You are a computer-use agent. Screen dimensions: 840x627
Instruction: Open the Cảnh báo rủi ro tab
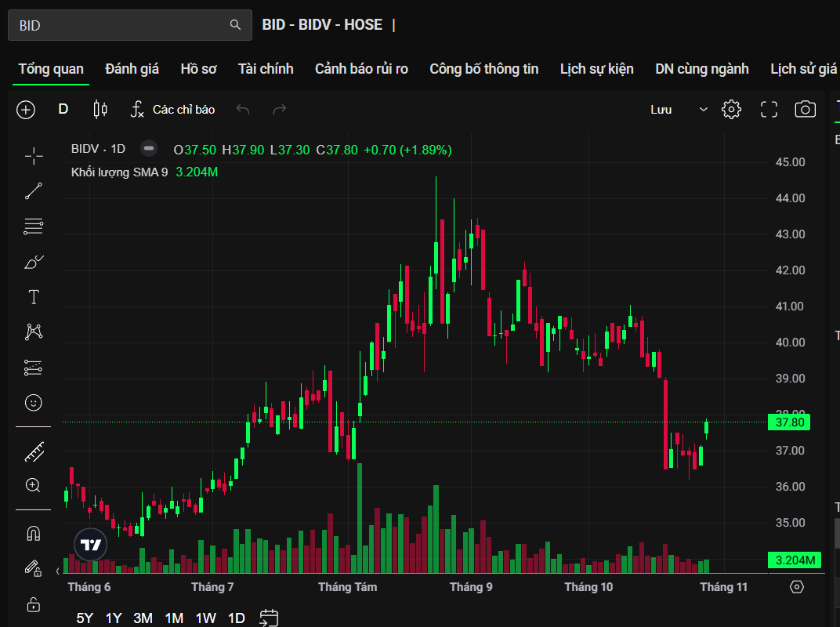[361, 69]
